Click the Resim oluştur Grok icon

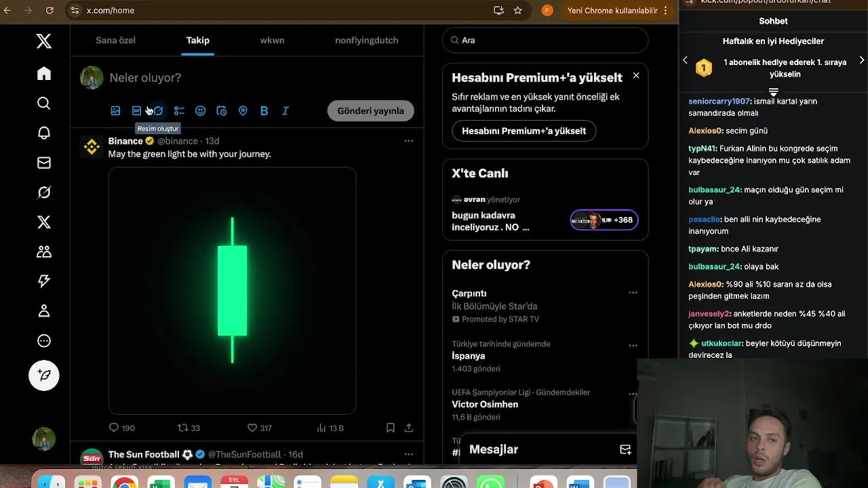[158, 110]
